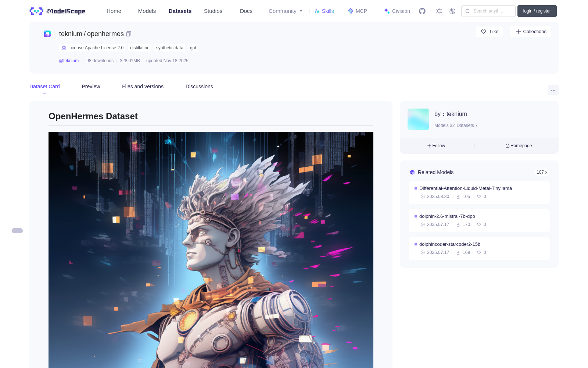Like this dataset
Image resolution: width=588 pixels, height=368 pixels.
click(x=490, y=32)
